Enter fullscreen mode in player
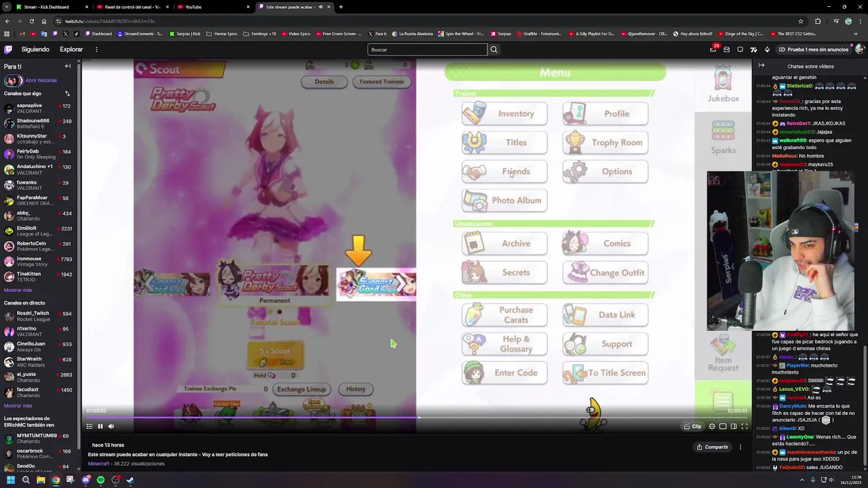This screenshot has height=488, width=868. click(745, 426)
